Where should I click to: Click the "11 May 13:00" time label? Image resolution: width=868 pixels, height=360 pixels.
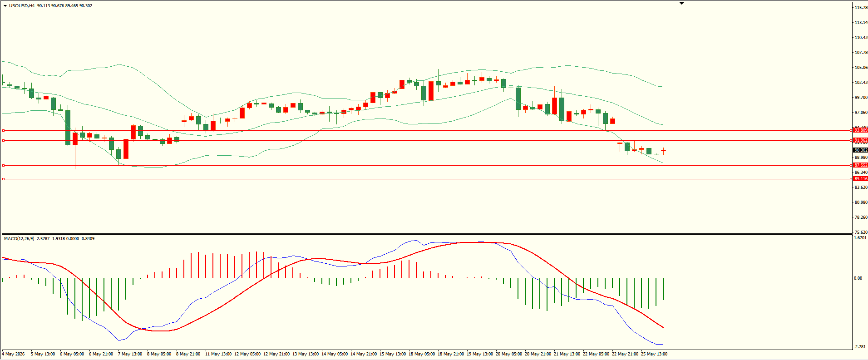218,354
